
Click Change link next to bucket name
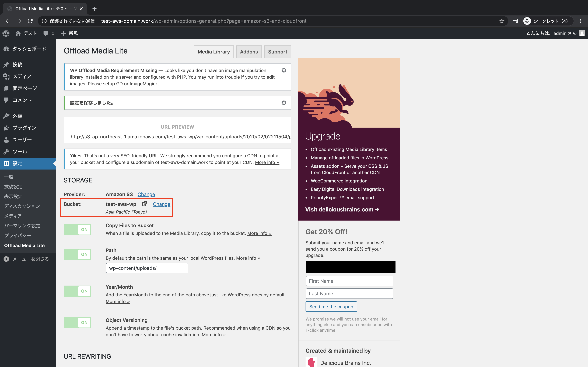pyautogui.click(x=161, y=204)
